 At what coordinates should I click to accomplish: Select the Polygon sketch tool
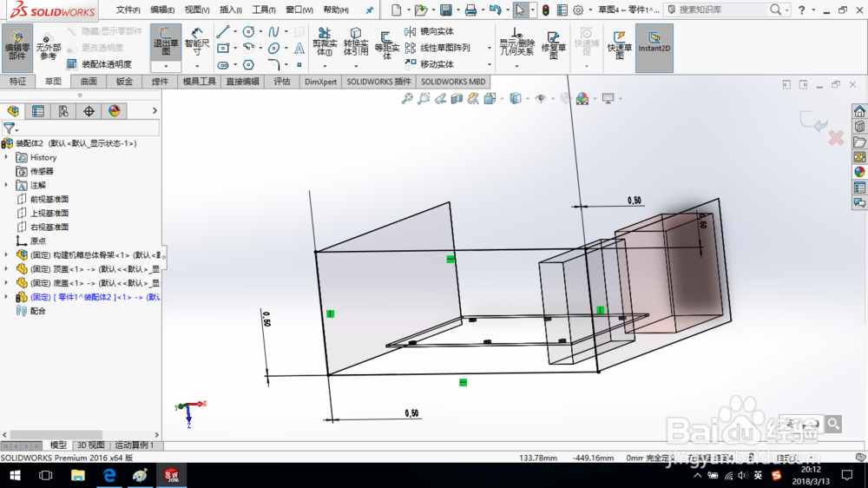tap(248, 65)
